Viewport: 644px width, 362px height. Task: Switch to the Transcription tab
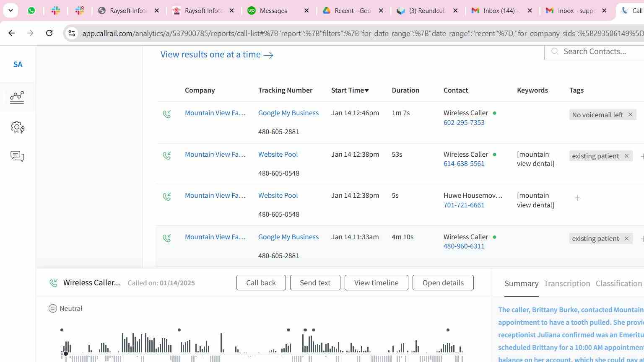click(x=567, y=284)
